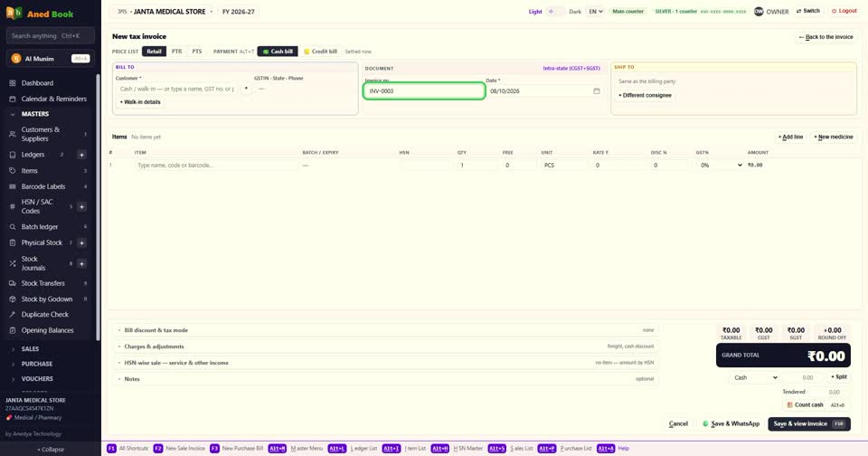Click Save & view invoice button
Screen dimensions: 868x456
[x=808, y=423]
